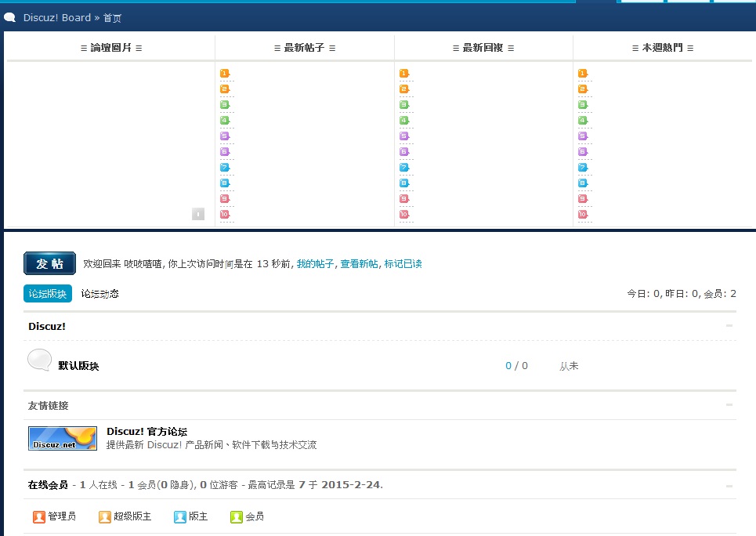The width and height of the screenshot is (756, 536).
Task: Collapse the 在线会员 section
Action: 729,486
